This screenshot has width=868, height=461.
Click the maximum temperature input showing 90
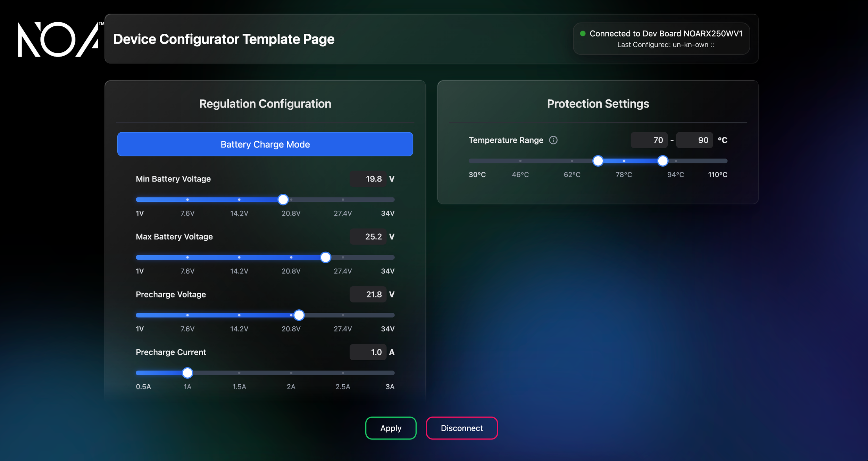click(x=694, y=140)
